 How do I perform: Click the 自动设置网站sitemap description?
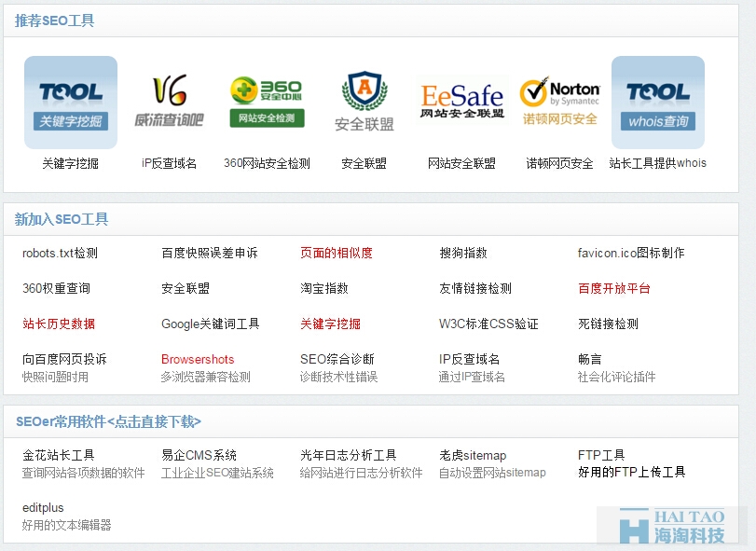pos(492,473)
